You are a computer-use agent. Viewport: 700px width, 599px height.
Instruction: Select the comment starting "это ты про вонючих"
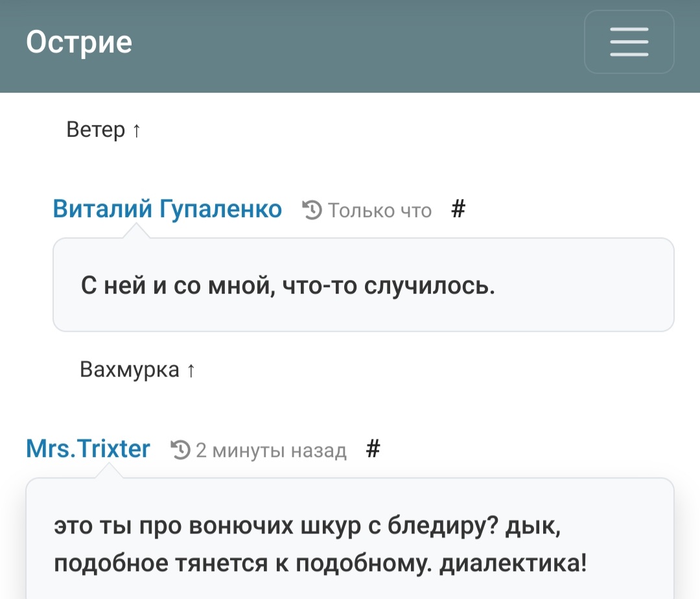tap(320, 544)
